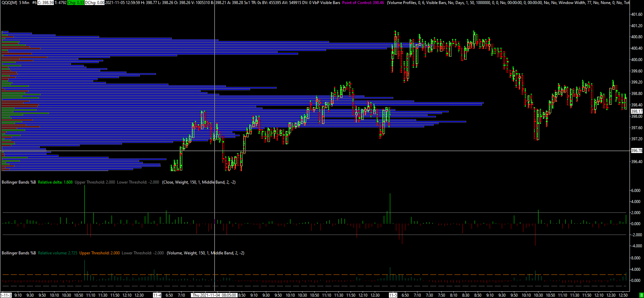Click the 401.20 price axis label
This screenshot has width=644, height=298.
[x=637, y=26]
